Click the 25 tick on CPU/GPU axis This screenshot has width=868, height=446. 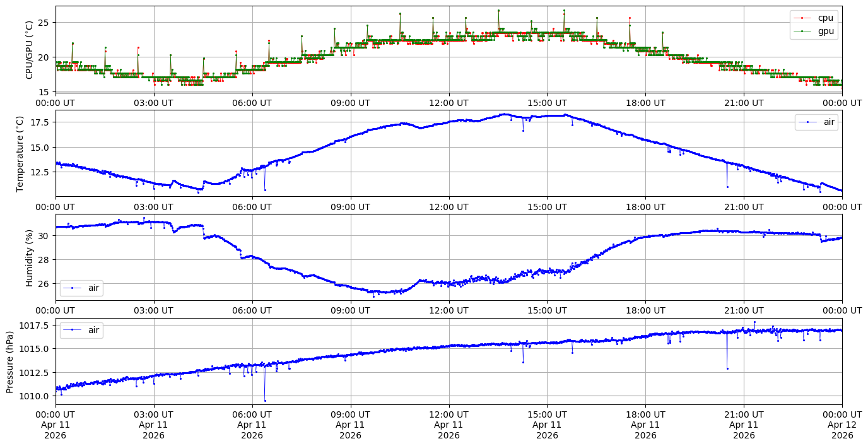point(45,23)
